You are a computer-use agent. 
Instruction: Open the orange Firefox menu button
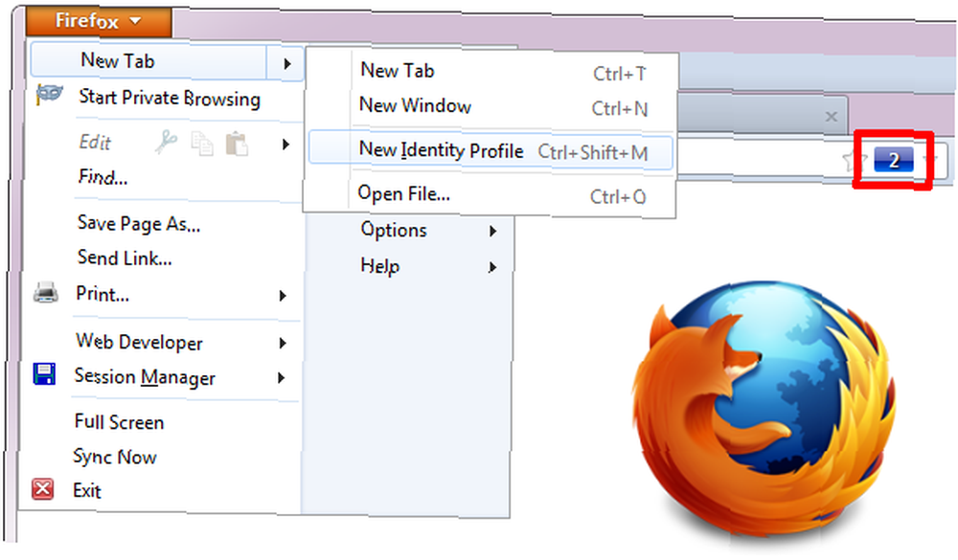click(99, 21)
